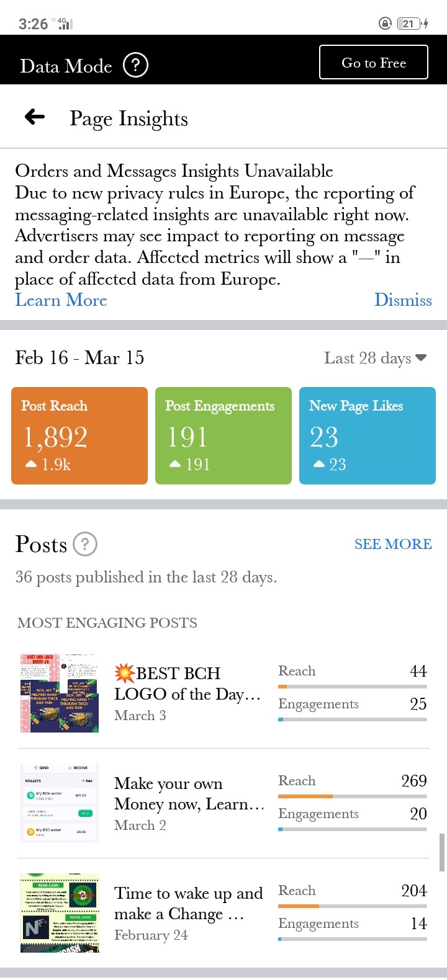Viewport: 447px width, 980px height.
Task: Open the Posts help question mark icon
Action: tap(85, 544)
